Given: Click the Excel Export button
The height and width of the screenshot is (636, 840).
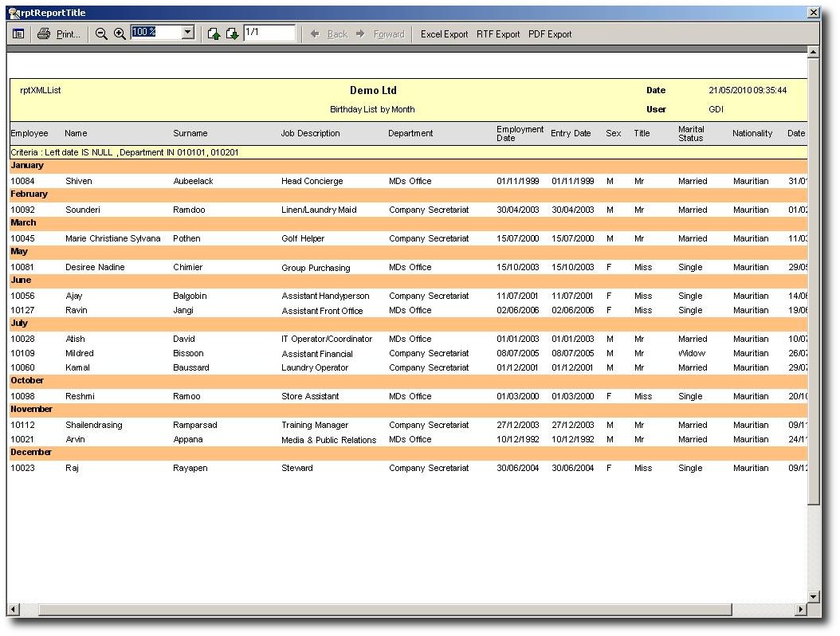Looking at the screenshot, I should (x=444, y=34).
